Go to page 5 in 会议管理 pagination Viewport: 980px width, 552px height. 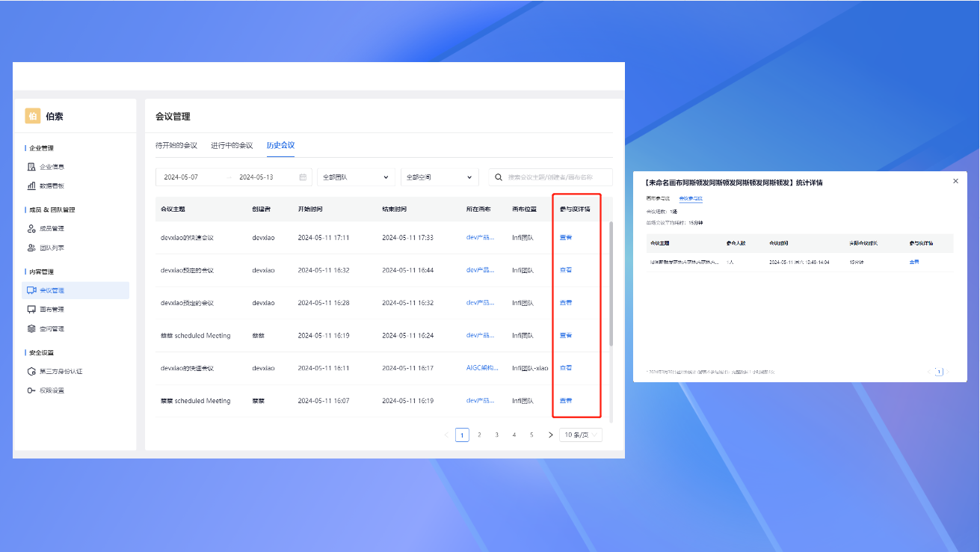click(531, 435)
